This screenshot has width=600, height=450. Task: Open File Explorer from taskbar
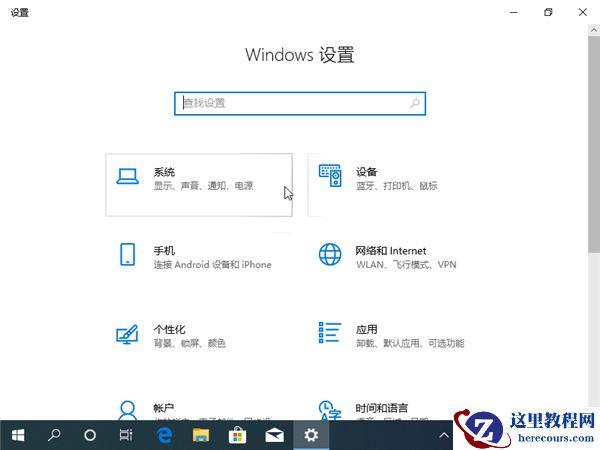click(201, 435)
